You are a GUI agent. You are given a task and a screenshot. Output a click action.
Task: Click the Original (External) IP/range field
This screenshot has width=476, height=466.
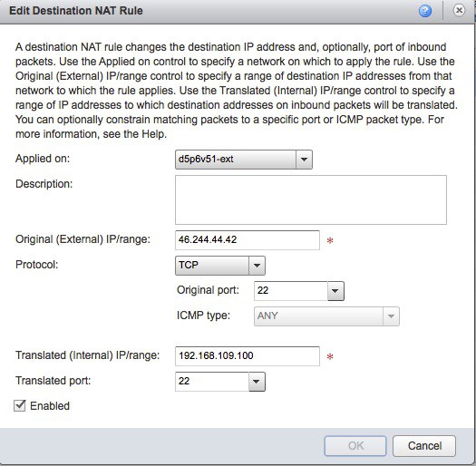[248, 240]
